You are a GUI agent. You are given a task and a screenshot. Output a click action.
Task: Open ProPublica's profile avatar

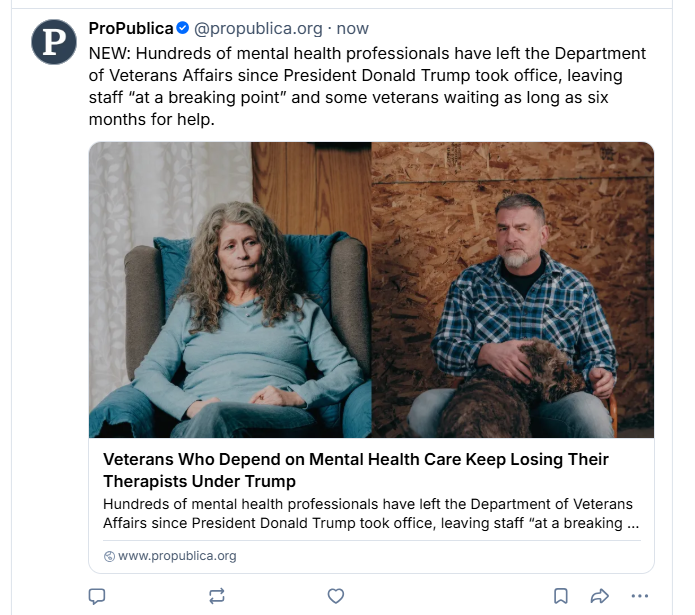click(x=54, y=42)
